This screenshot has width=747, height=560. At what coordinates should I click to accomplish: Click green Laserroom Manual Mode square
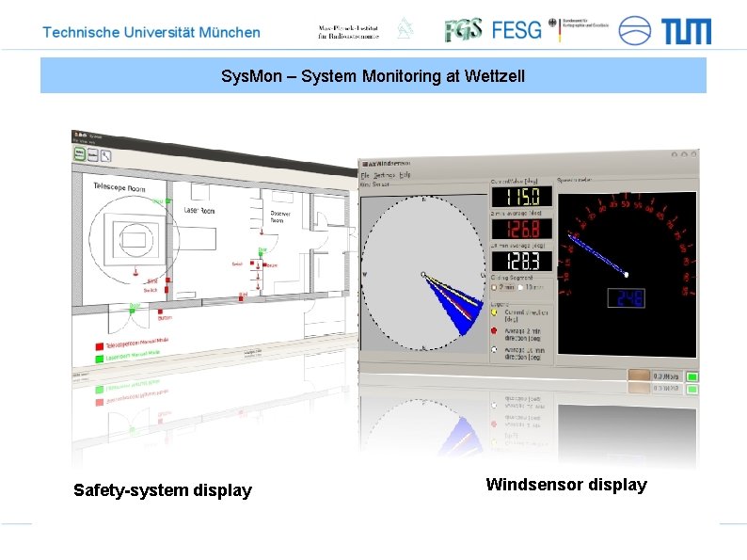point(100,359)
